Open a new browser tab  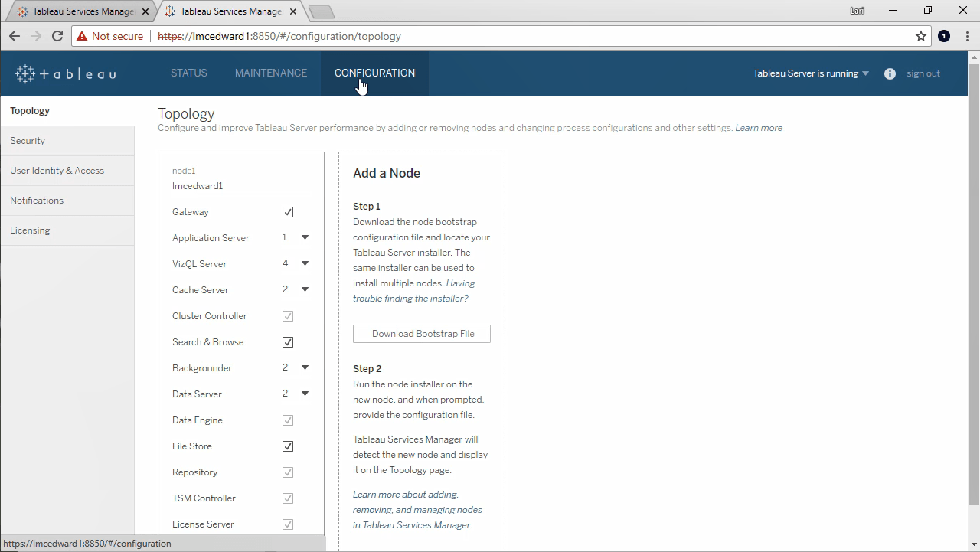tap(322, 11)
